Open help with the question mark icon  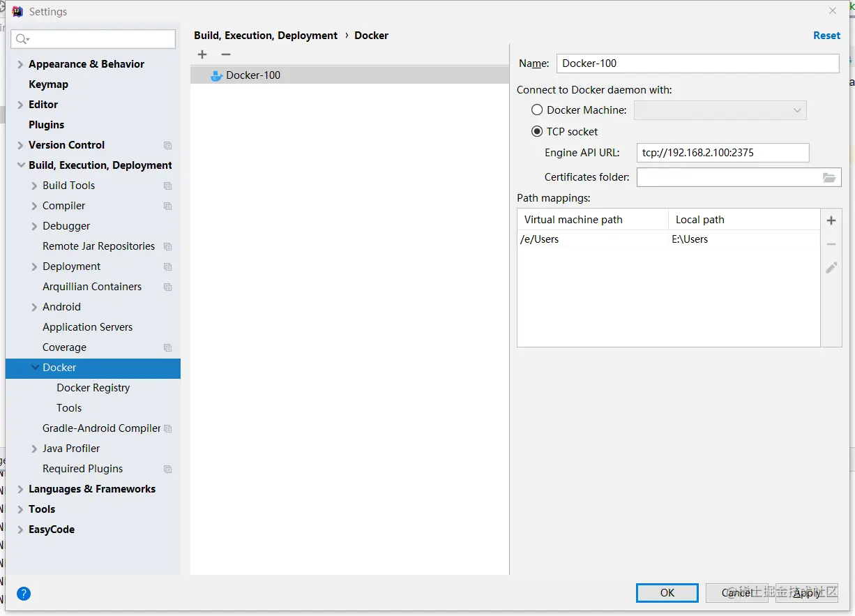24,594
